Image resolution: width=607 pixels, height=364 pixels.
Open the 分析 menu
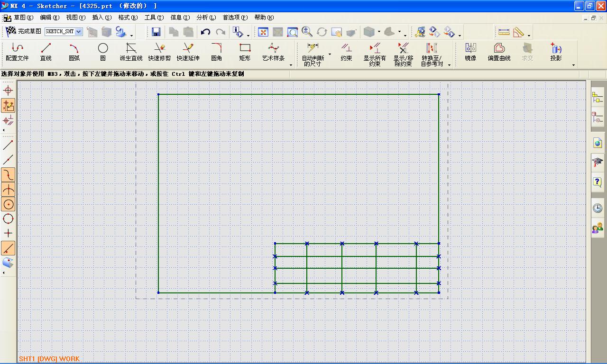(x=206, y=18)
